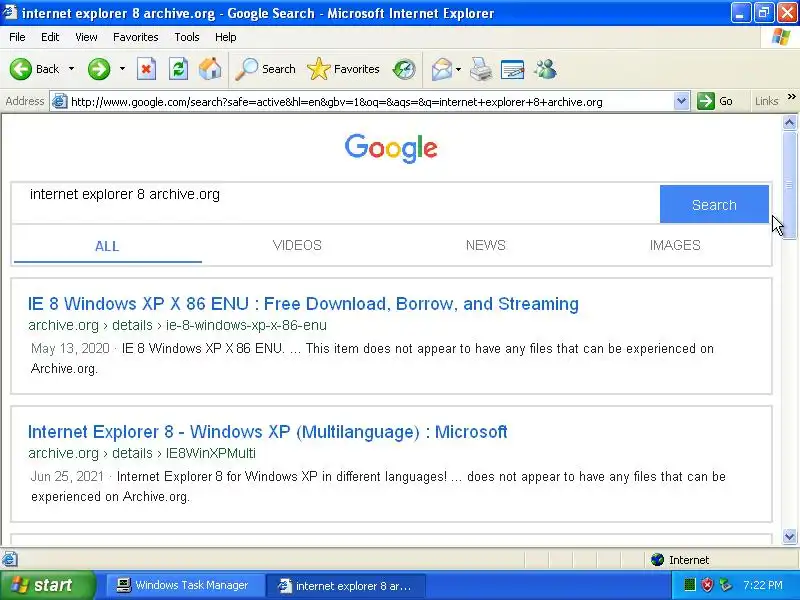The width and height of the screenshot is (800, 600).
Task: Click the page icon in the Address bar
Action: point(60,102)
